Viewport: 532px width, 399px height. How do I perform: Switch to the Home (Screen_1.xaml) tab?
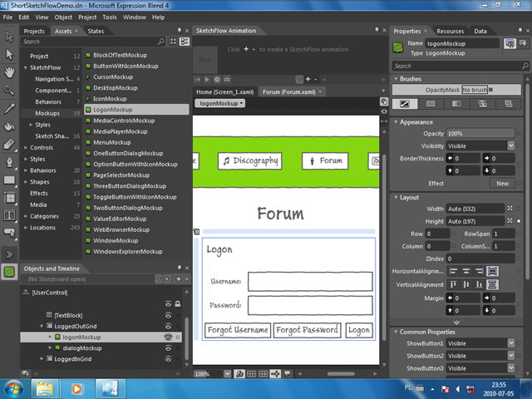[224, 92]
